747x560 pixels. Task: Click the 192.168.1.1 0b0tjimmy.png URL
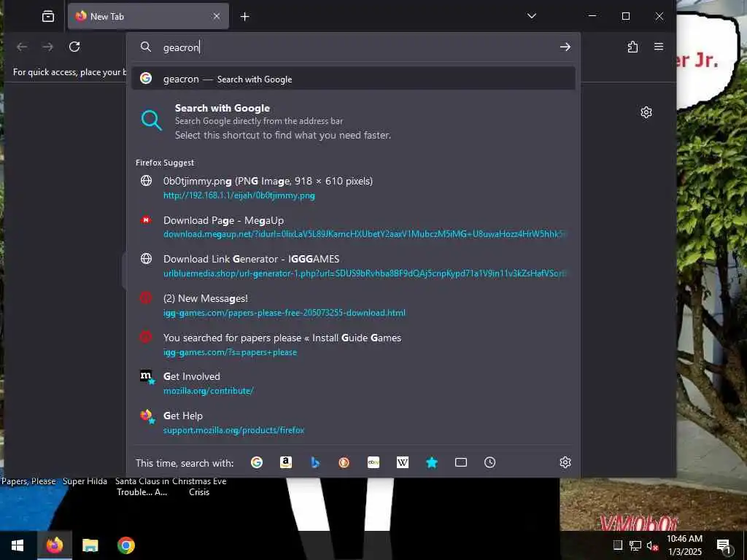(x=239, y=195)
